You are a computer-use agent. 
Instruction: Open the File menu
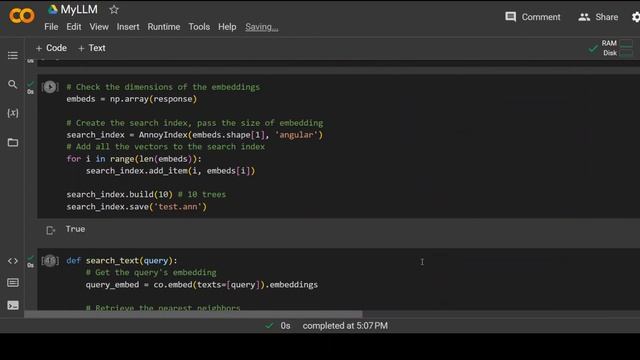coord(51,27)
